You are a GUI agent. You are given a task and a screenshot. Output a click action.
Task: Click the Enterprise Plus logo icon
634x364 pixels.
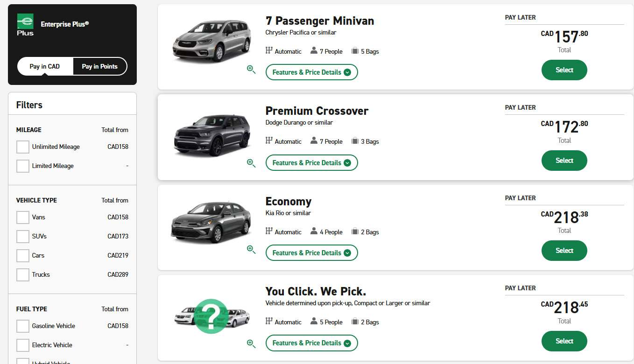pyautogui.click(x=25, y=25)
